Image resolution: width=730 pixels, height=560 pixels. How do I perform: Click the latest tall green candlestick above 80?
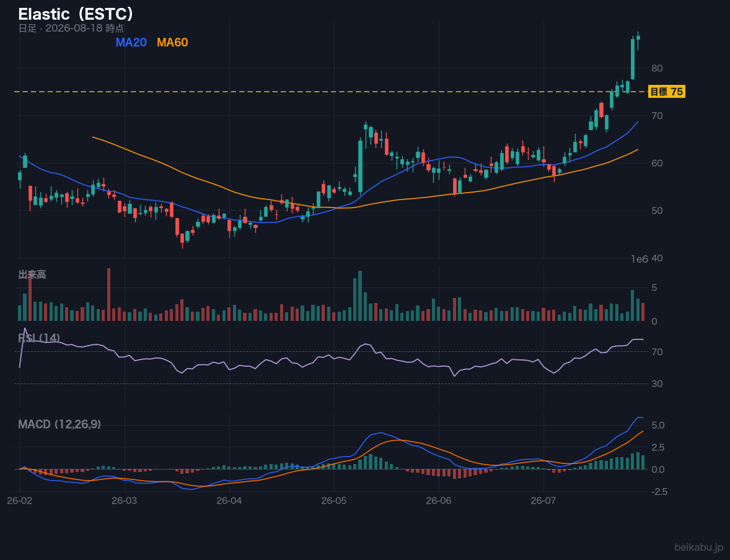633,59
